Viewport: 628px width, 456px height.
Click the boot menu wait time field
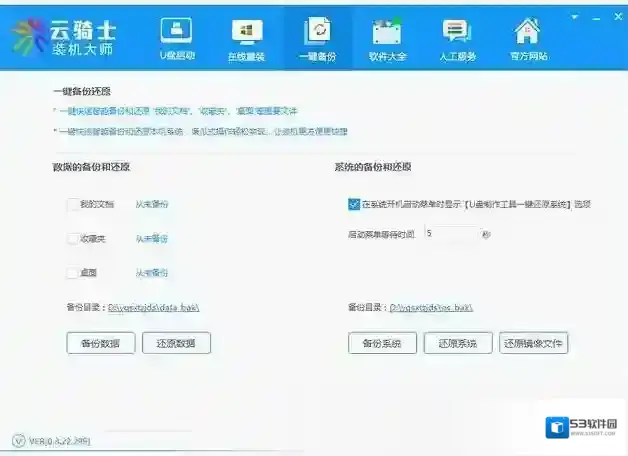[449, 233]
